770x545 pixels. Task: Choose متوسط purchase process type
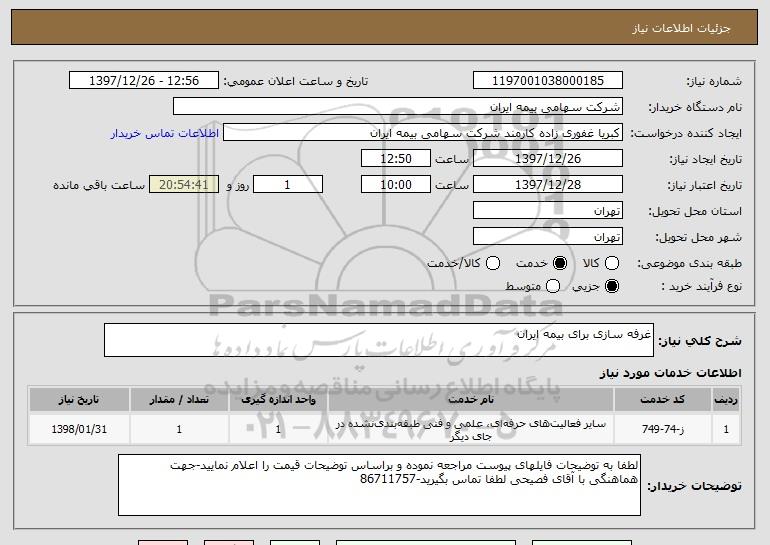553,286
